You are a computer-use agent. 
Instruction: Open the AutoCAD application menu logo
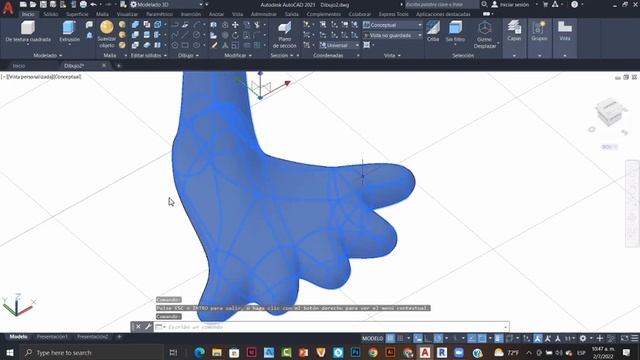coord(7,7)
